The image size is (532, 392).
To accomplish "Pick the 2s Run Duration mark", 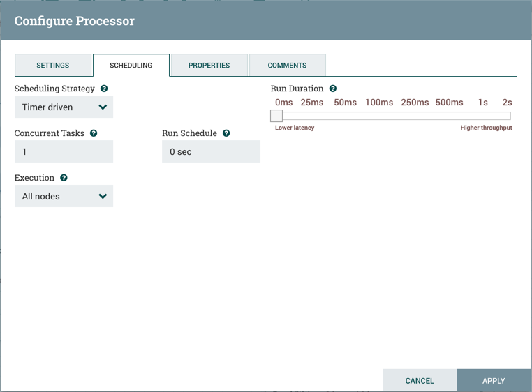I will tap(507, 103).
